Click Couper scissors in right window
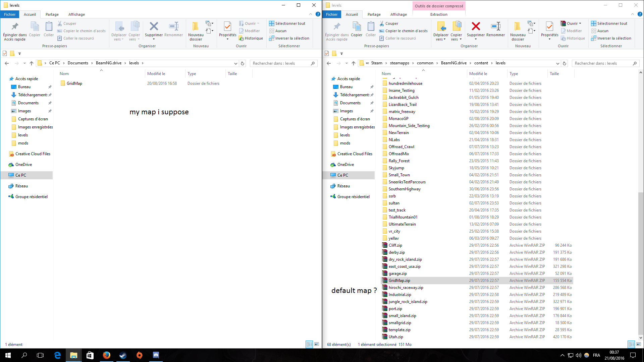The height and width of the screenshot is (362, 644). coord(382,23)
